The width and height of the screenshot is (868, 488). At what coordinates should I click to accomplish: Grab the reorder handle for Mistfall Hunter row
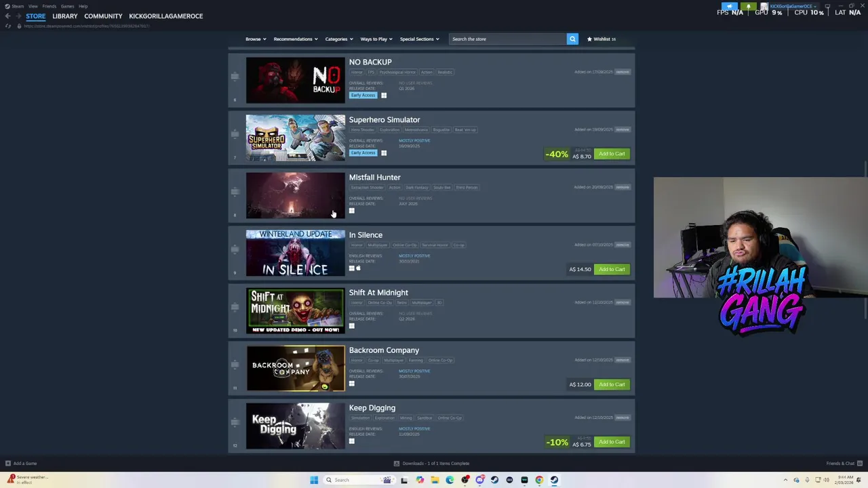click(235, 192)
